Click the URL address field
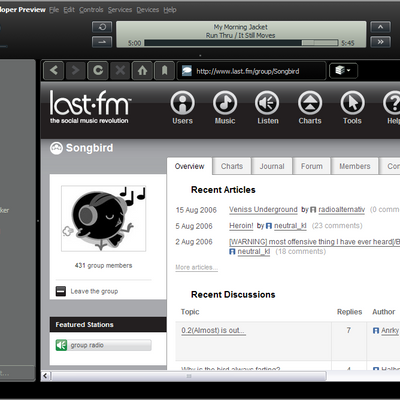The image size is (400, 400). 251,71
